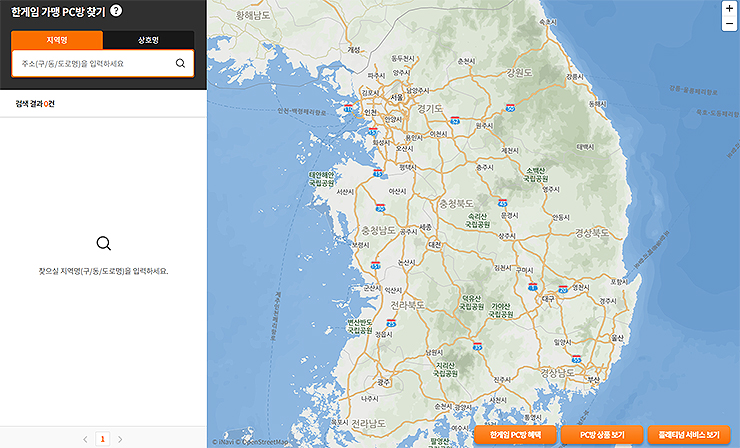
Task: Focus the address search input field
Action: tap(102, 63)
